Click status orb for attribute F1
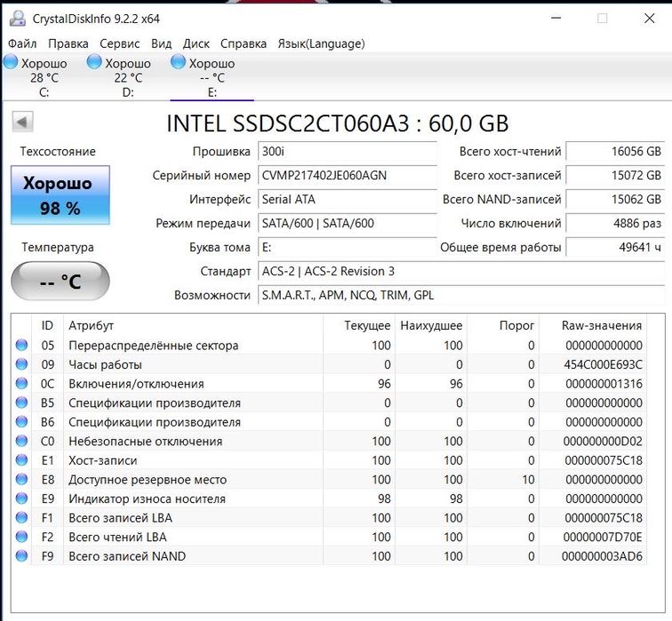Viewport: 672px width, 621px height. coord(21,517)
